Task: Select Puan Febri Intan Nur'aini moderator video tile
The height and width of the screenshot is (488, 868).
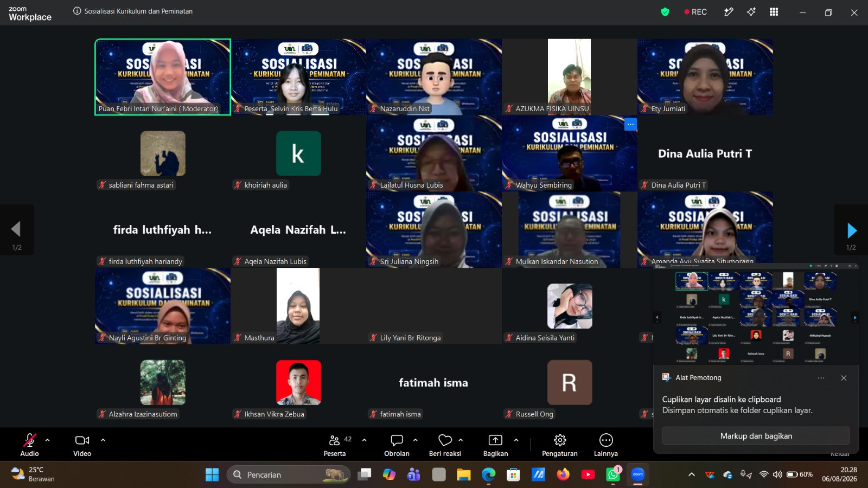Action: (163, 77)
